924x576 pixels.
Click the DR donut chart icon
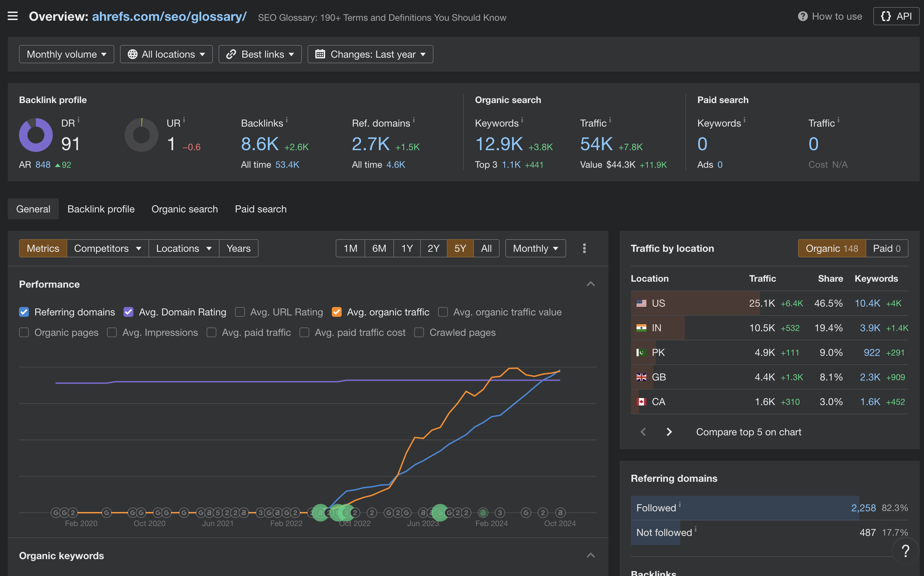36,135
